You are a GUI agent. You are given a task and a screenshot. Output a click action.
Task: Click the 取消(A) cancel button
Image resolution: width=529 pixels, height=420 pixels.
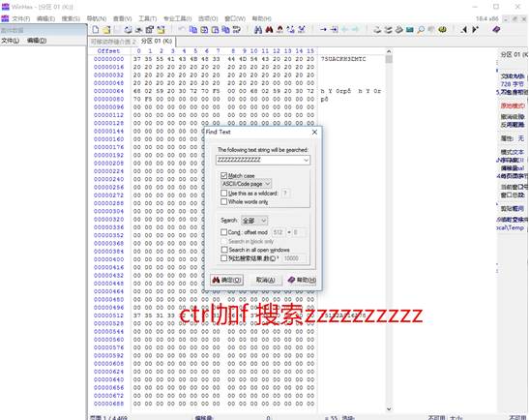[266, 280]
